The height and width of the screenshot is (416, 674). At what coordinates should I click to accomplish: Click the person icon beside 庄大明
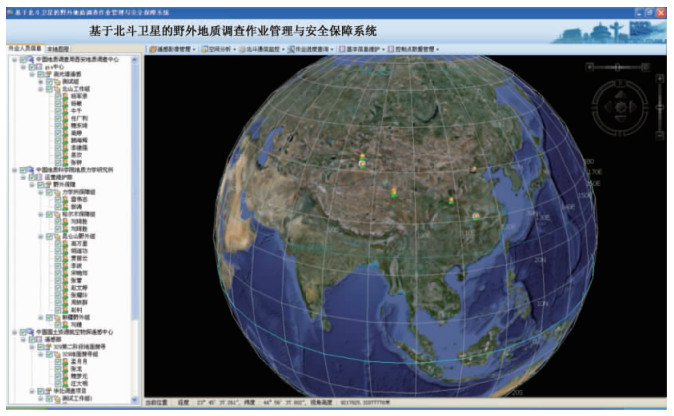click(x=65, y=383)
